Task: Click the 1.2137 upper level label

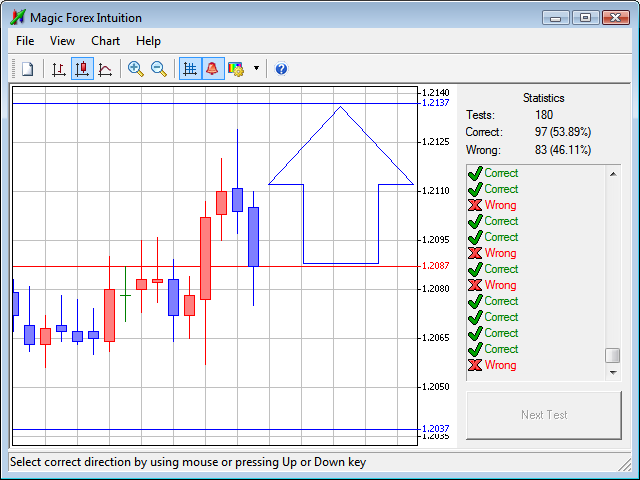Action: (x=436, y=103)
